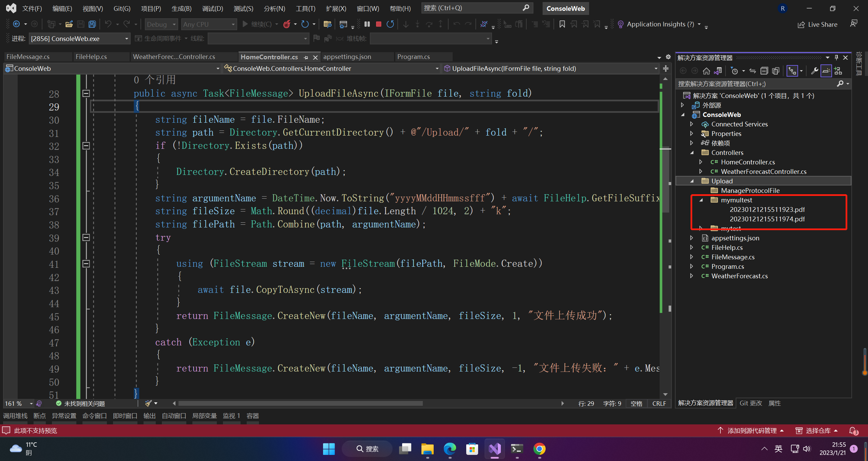
Task: Collapse the try block at line 39
Action: [x=86, y=238]
